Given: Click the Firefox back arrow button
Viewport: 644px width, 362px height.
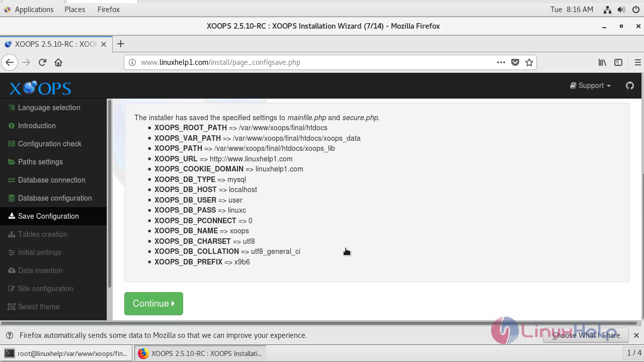Looking at the screenshot, I should point(10,62).
